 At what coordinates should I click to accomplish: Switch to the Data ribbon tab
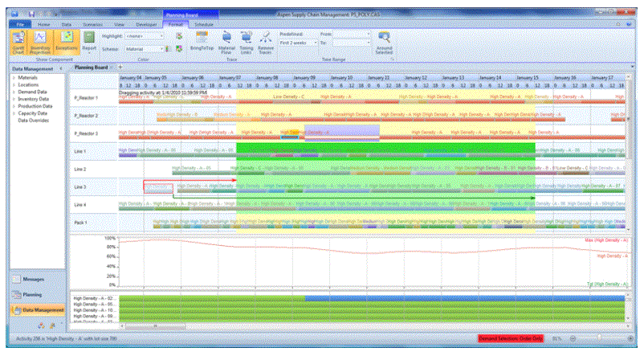click(66, 25)
